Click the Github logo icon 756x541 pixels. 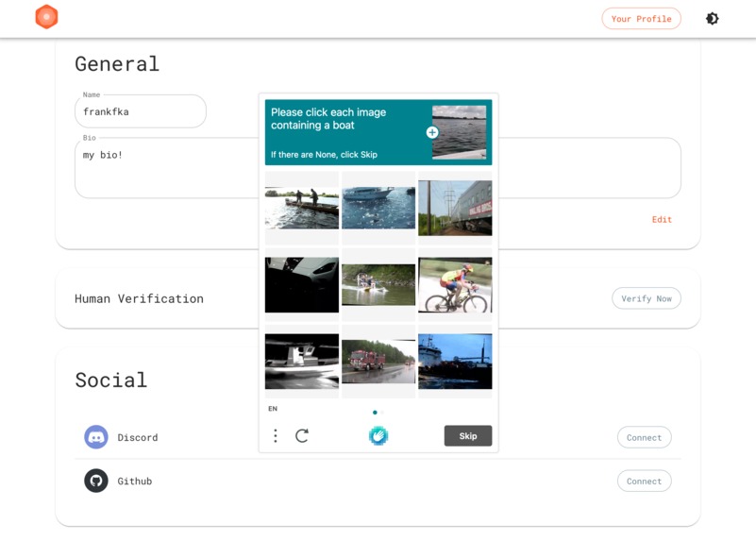(96, 481)
